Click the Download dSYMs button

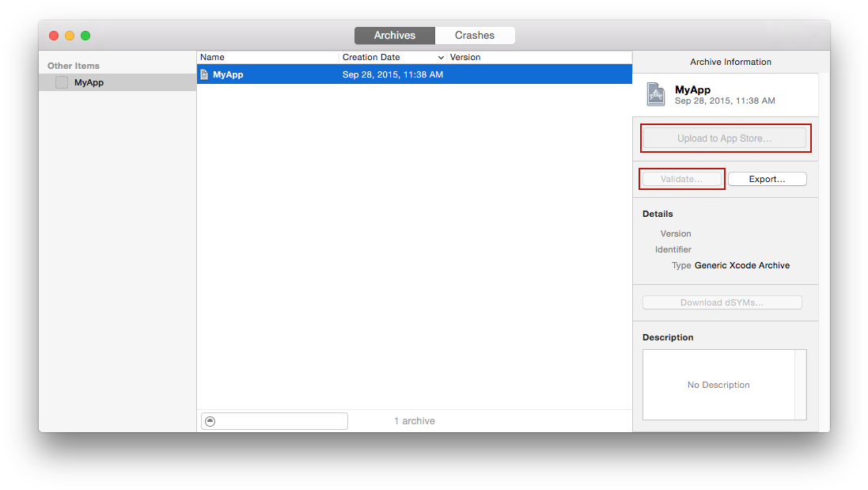tap(722, 302)
